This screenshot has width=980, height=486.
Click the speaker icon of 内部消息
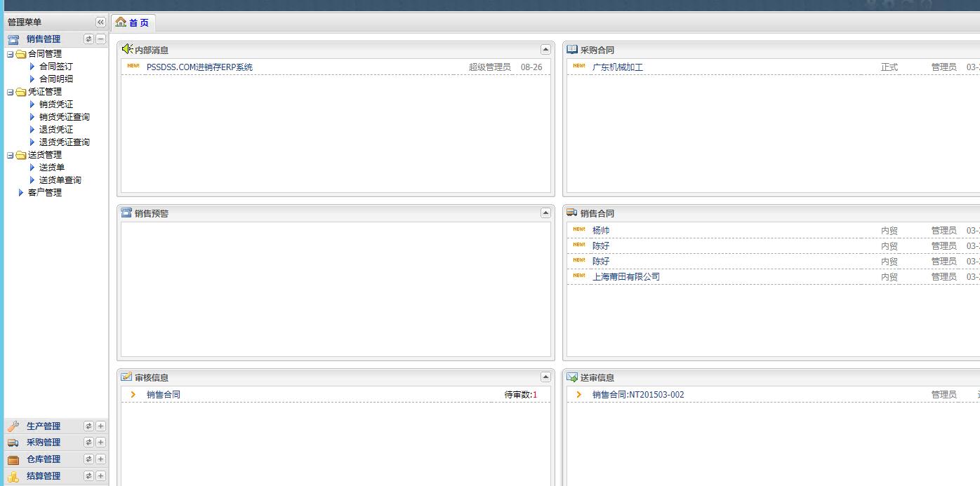click(x=127, y=49)
